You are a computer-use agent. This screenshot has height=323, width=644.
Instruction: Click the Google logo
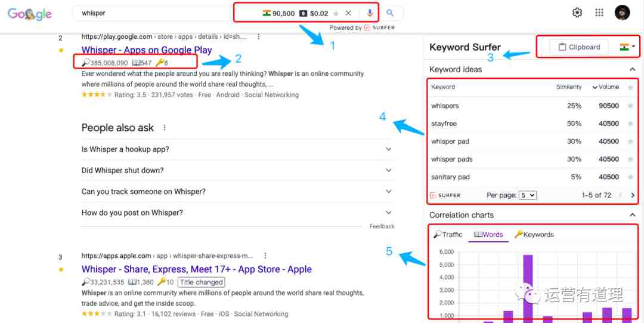pos(30,14)
